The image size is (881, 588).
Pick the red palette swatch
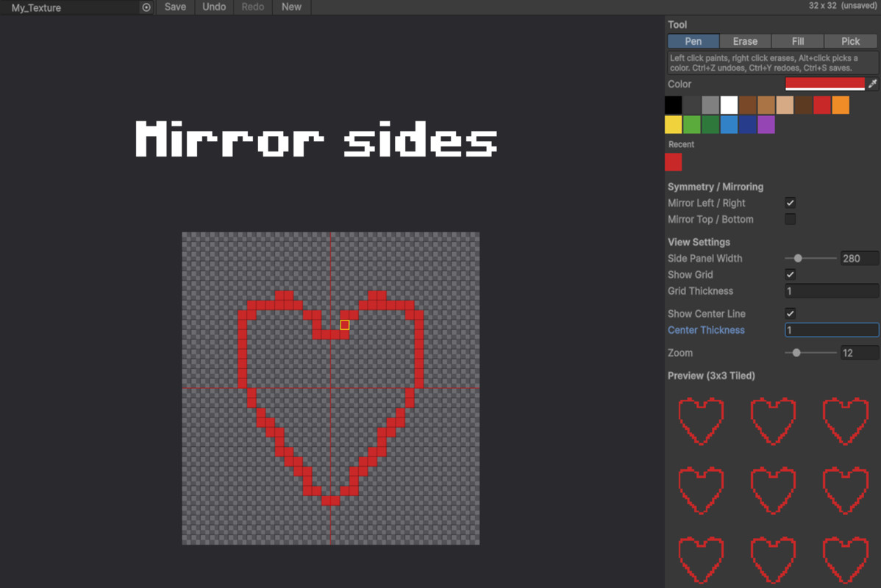(x=822, y=105)
